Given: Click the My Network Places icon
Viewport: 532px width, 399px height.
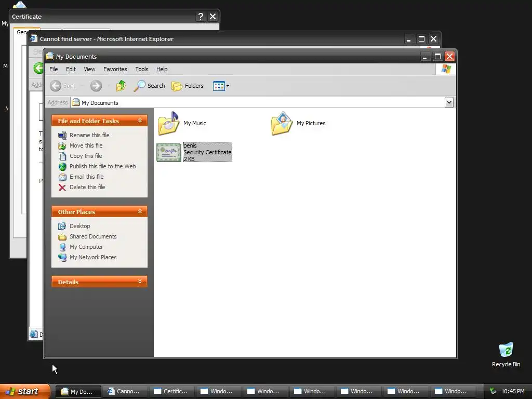Looking at the screenshot, I should click(62, 258).
